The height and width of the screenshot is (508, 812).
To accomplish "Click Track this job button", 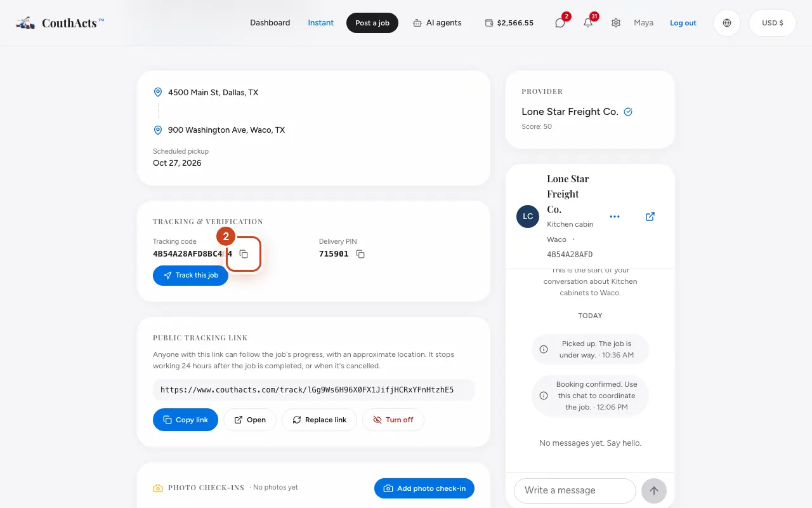I will pos(190,276).
